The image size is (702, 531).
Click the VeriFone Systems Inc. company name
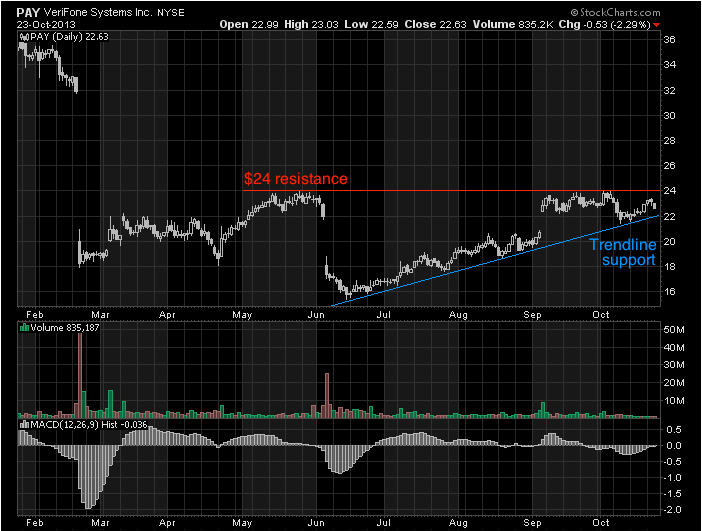tap(98, 13)
